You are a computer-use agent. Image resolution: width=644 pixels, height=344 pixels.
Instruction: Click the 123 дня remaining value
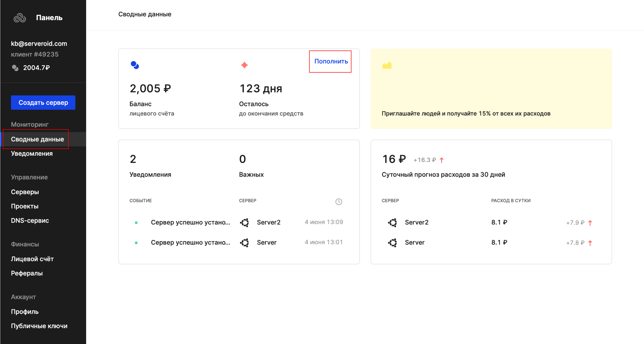coord(261,89)
